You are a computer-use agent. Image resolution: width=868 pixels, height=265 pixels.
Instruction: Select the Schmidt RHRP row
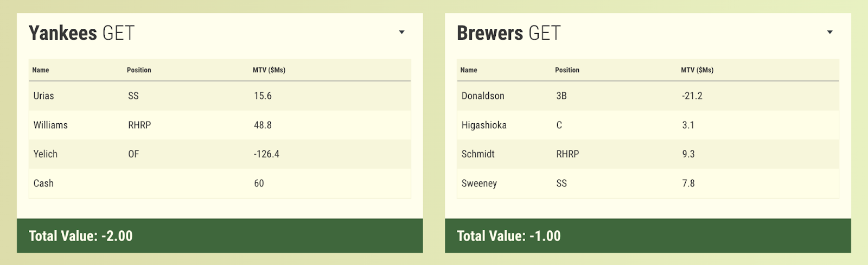click(648, 154)
